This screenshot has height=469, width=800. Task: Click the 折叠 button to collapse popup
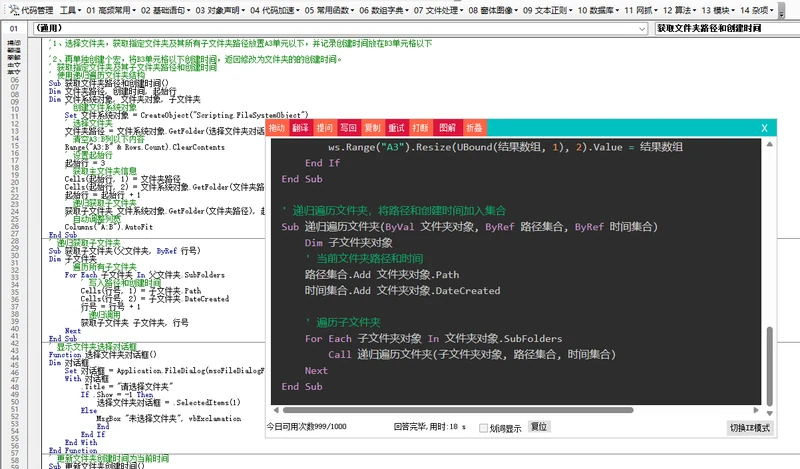[474, 128]
